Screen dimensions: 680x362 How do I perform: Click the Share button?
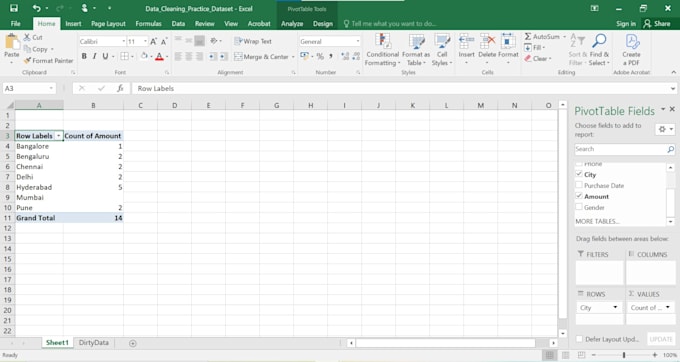click(657, 24)
